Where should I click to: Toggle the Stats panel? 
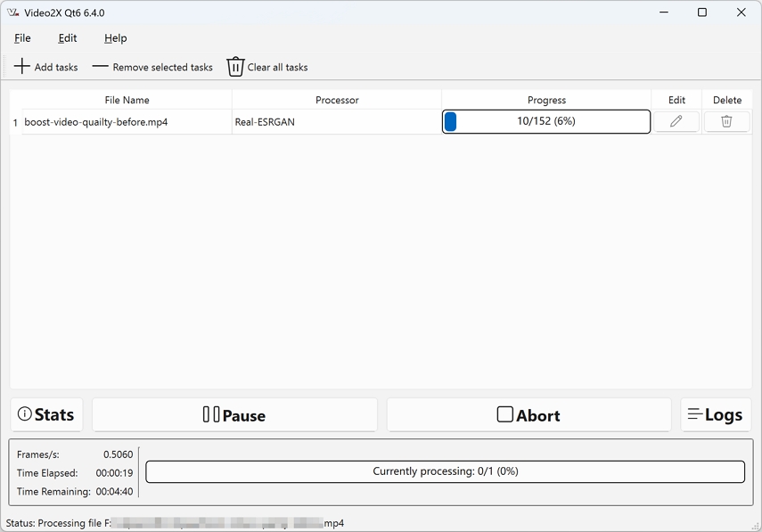46,414
